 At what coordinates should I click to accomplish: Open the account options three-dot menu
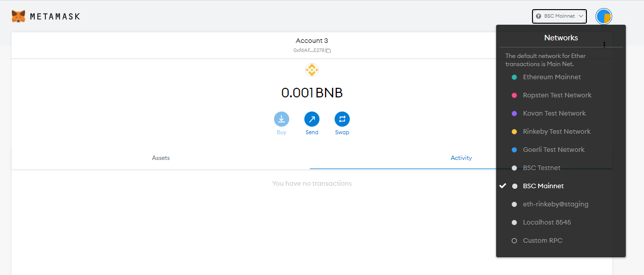(604, 45)
